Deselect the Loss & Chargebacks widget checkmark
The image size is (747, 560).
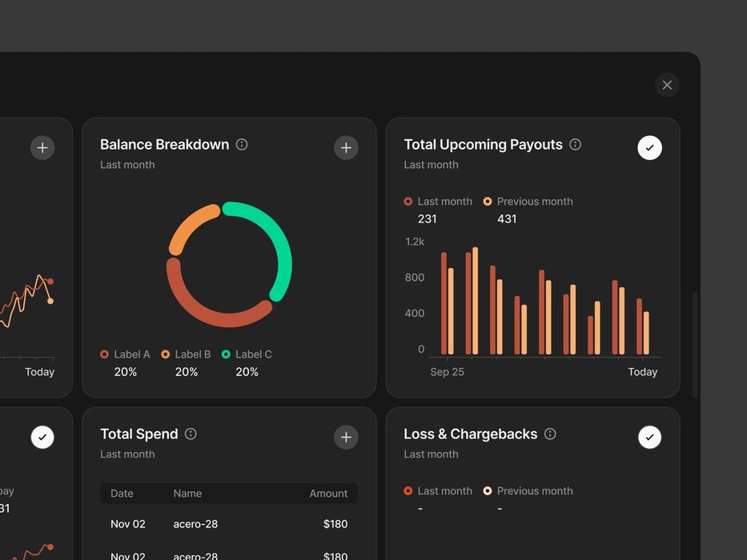(649, 437)
